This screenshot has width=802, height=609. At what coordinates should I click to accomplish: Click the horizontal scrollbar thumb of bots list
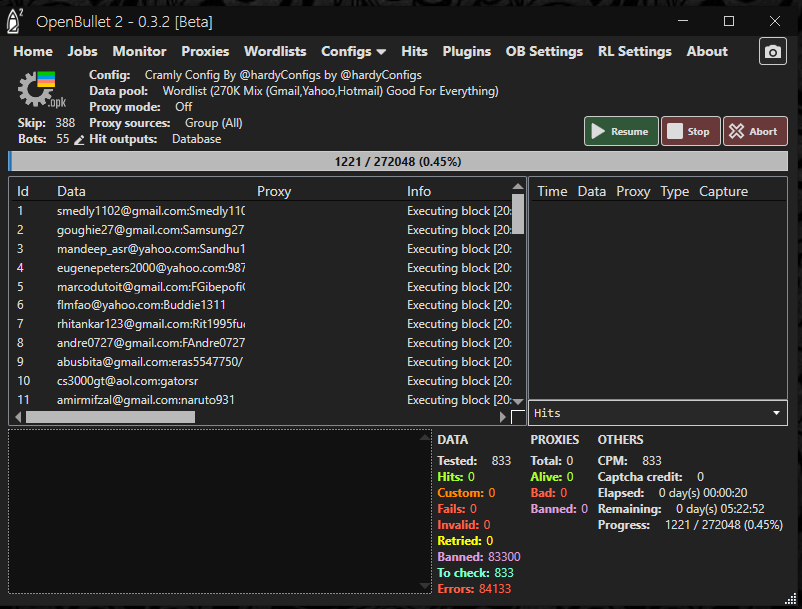click(x=110, y=417)
